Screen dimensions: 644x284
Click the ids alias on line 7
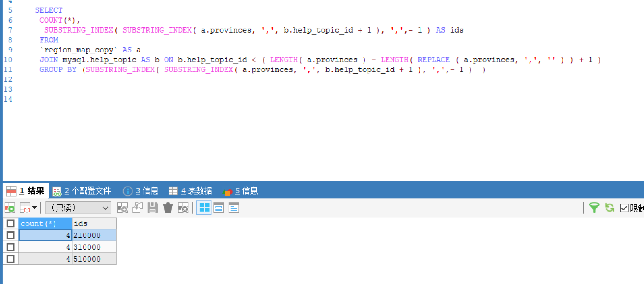[457, 30]
